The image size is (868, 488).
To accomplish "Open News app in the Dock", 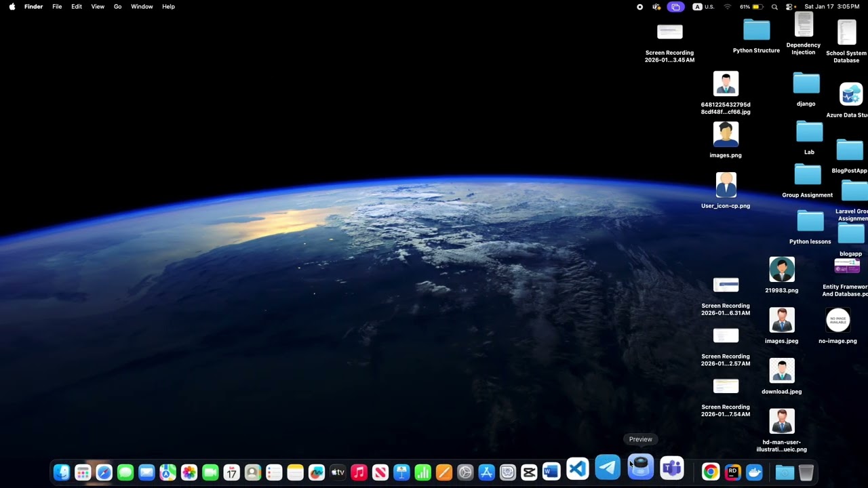I will (380, 472).
